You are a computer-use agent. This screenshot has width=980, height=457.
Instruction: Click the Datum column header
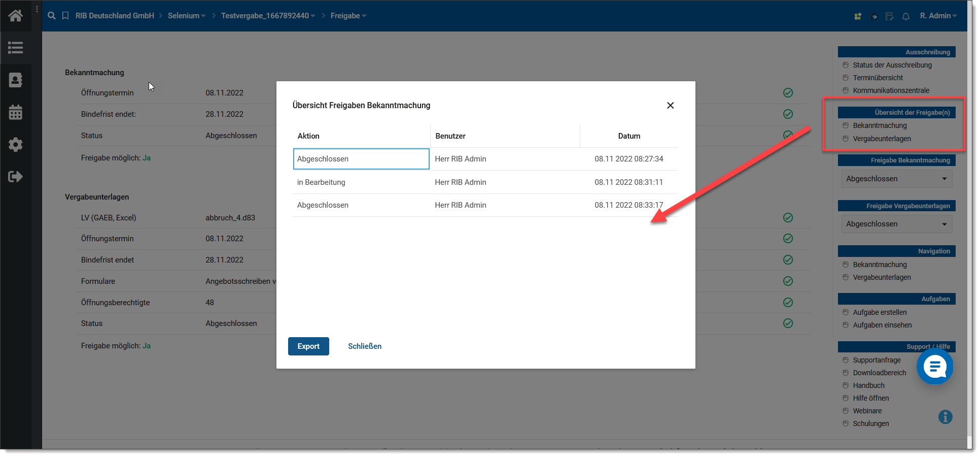coord(629,136)
